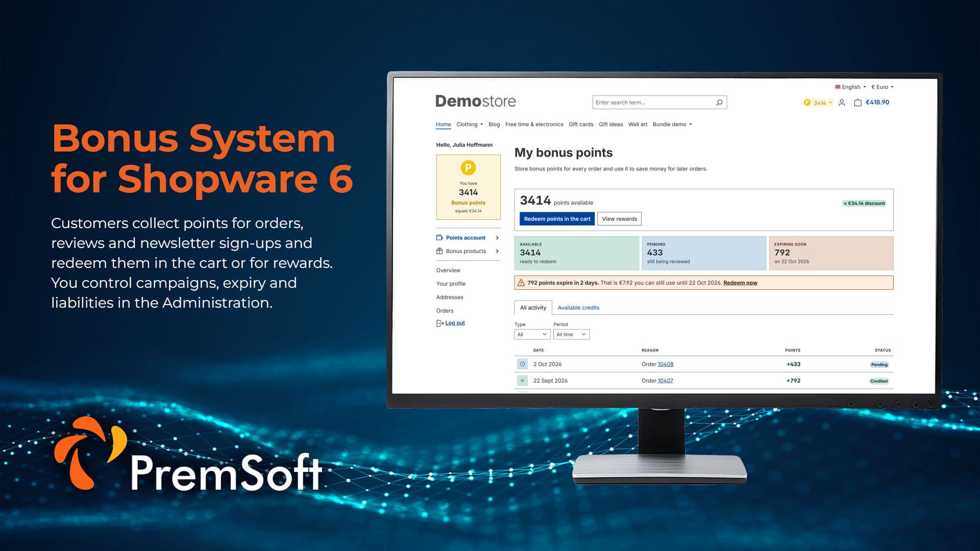The width and height of the screenshot is (980, 551).
Task: Open the Overview sidebar link
Action: coord(448,270)
